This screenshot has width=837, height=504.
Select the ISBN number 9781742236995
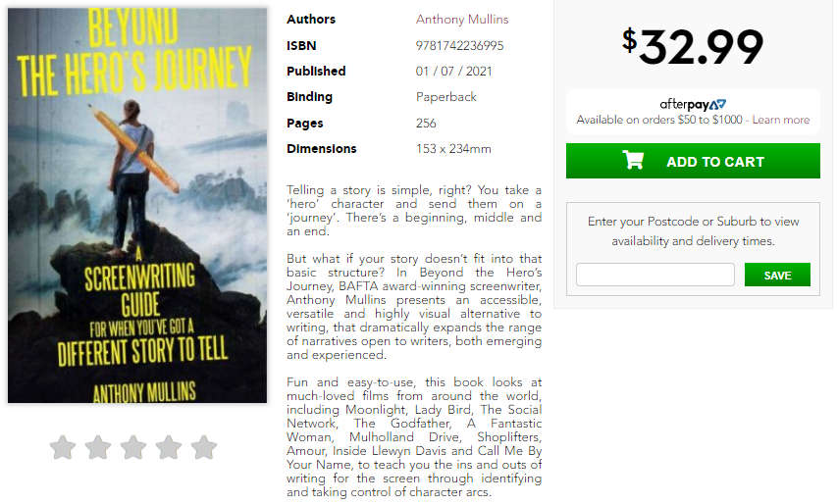[459, 46]
